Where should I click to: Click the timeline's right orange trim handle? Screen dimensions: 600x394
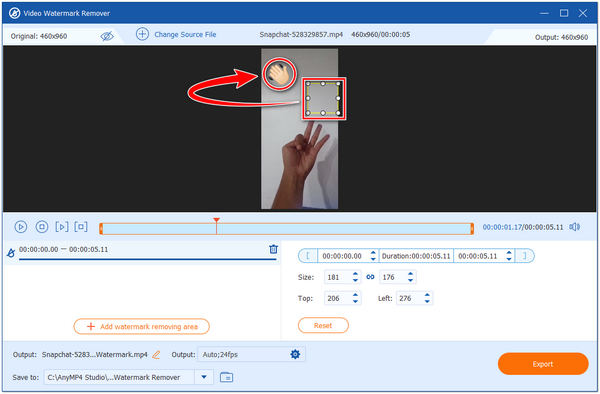coord(472,229)
